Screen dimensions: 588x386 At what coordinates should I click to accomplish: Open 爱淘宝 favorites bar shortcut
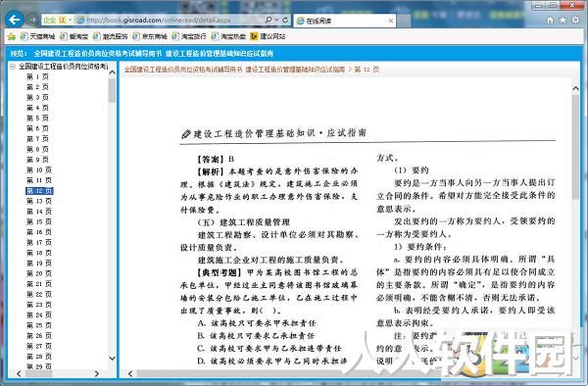tap(73, 36)
